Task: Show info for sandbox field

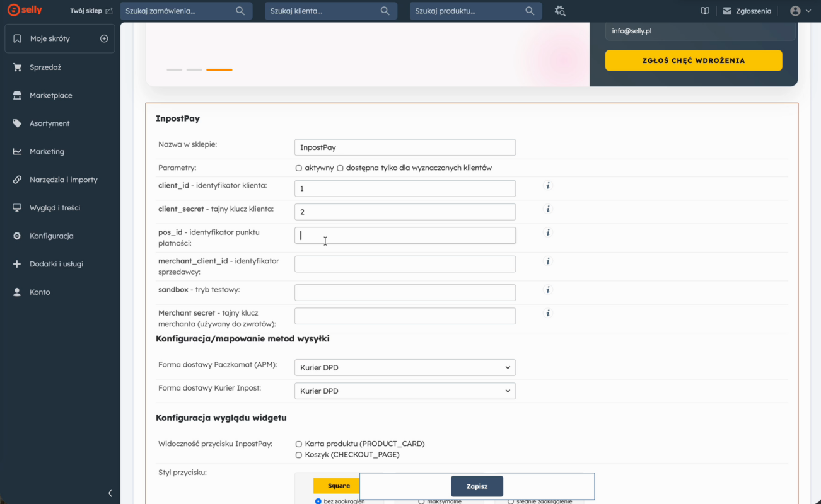Action: pyautogui.click(x=548, y=290)
